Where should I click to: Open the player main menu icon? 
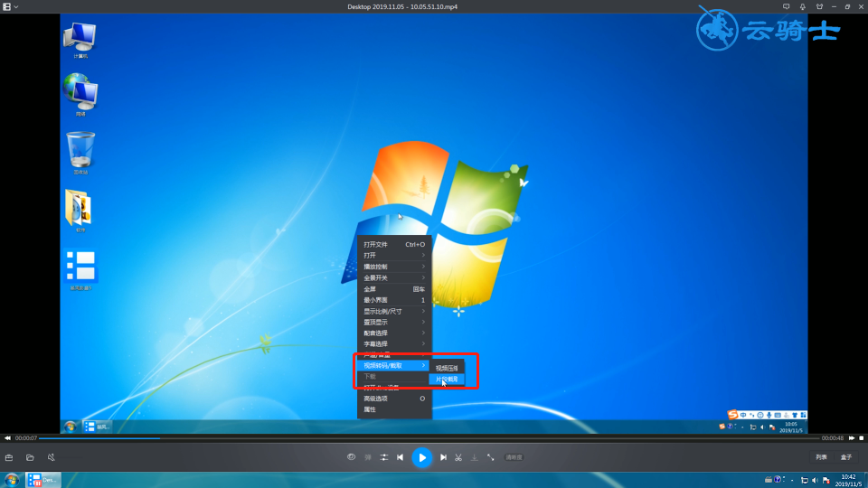click(x=6, y=6)
